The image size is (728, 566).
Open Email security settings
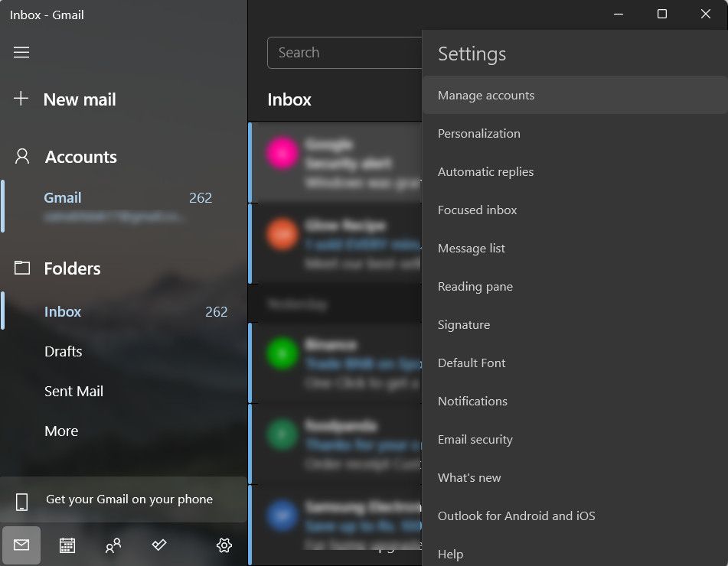click(x=575, y=439)
